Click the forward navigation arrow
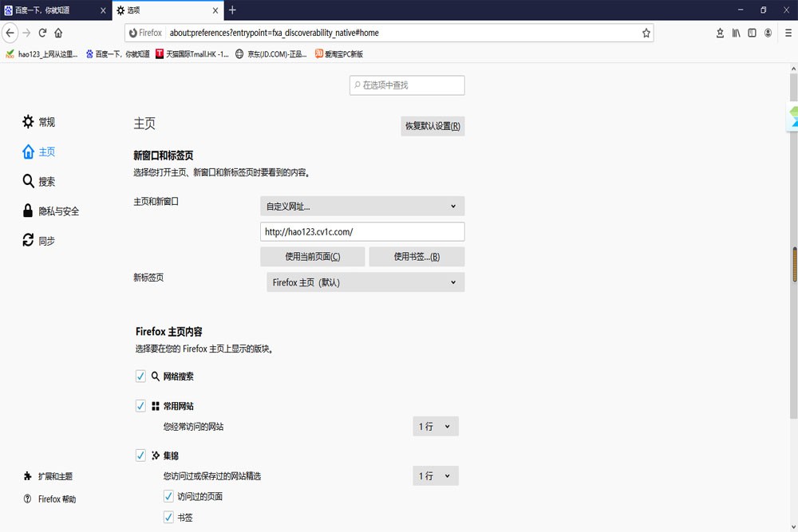798x532 pixels. pos(26,33)
